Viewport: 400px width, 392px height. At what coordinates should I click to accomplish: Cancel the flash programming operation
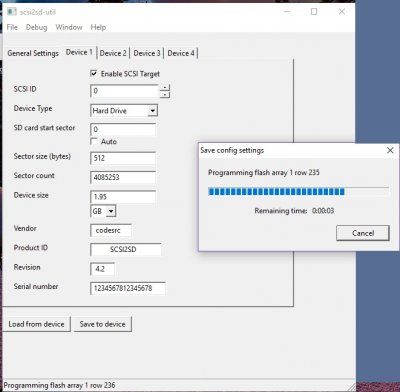point(363,233)
